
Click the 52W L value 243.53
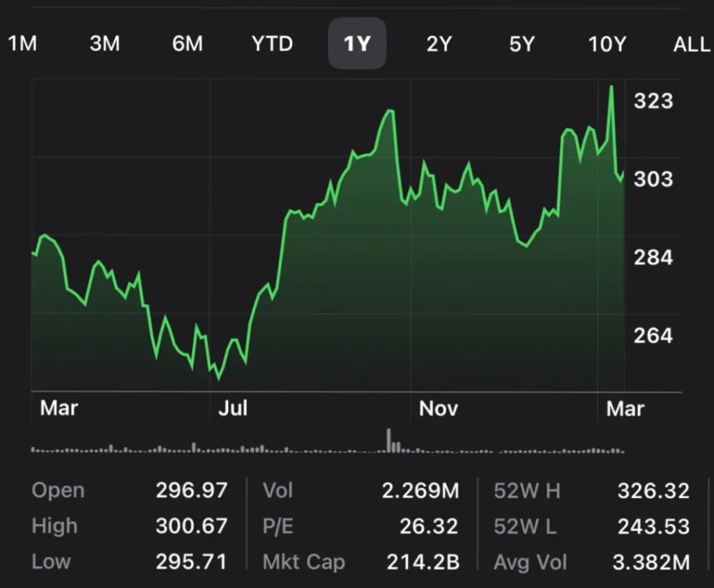(653, 527)
